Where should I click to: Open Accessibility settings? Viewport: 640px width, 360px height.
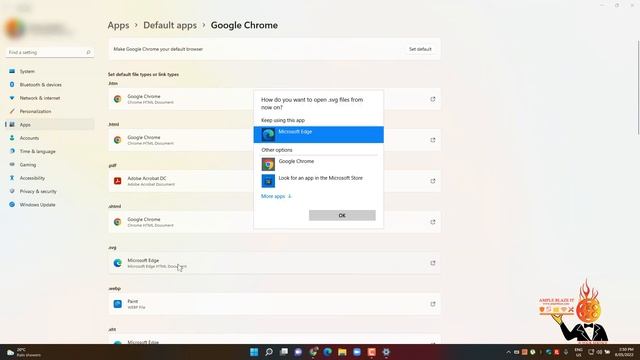pyautogui.click(x=49, y=178)
